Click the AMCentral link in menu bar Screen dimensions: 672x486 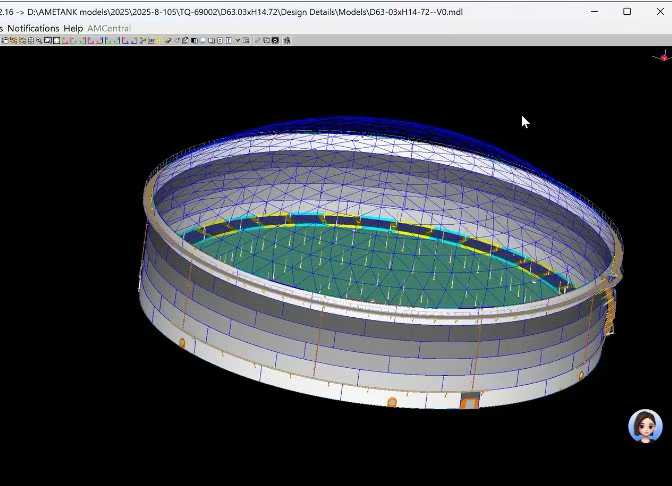tap(108, 28)
